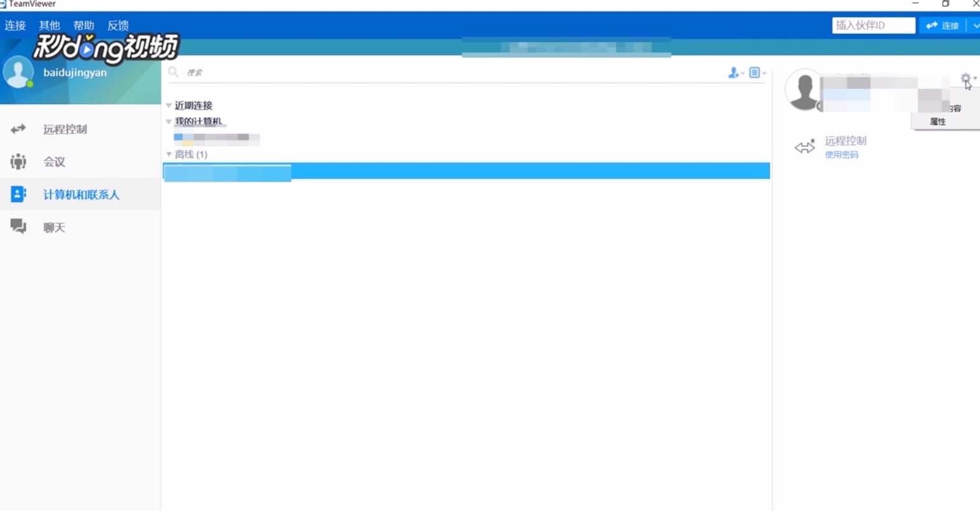
Task: Open the list view options dropdown
Action: (757, 73)
